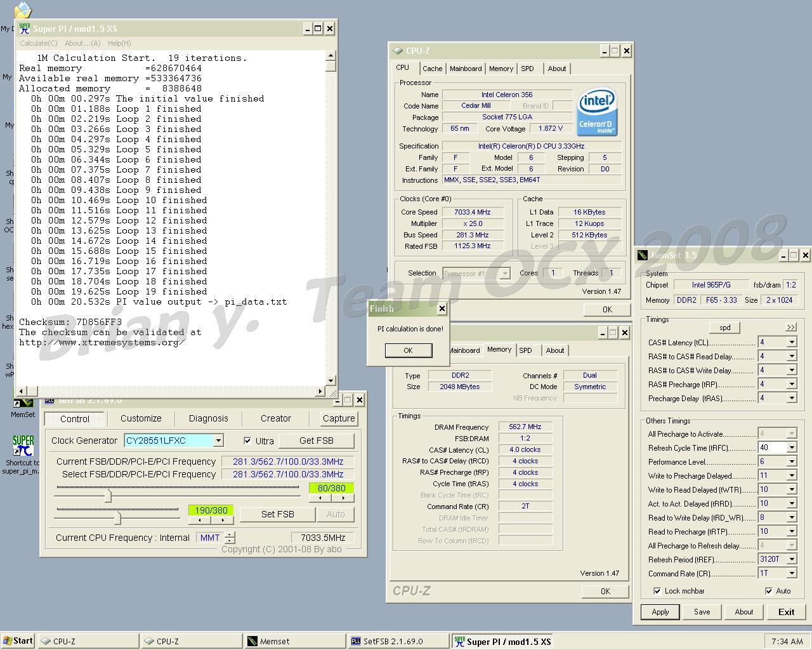The height and width of the screenshot is (650, 812).
Task: Switch to the Cache tab in CPU-Z
Action: point(432,69)
